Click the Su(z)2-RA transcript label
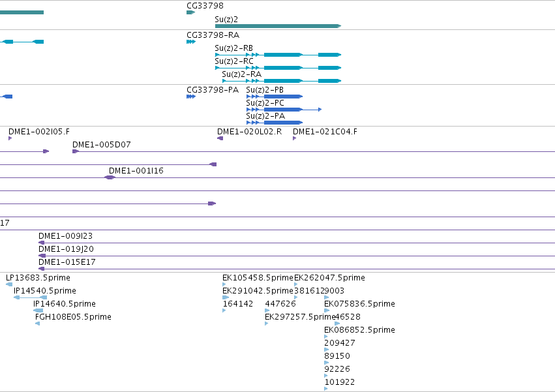This screenshot has width=555, height=392. click(241, 74)
